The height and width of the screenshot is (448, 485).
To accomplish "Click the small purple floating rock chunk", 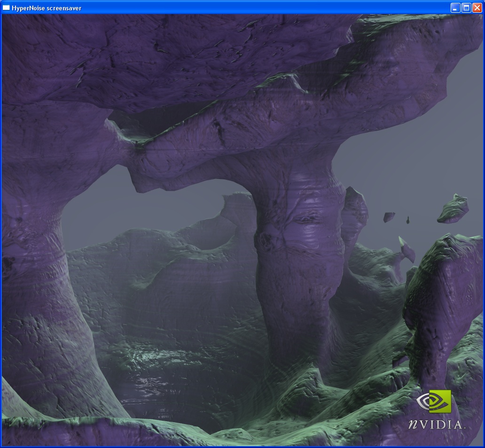I will tap(389, 216).
